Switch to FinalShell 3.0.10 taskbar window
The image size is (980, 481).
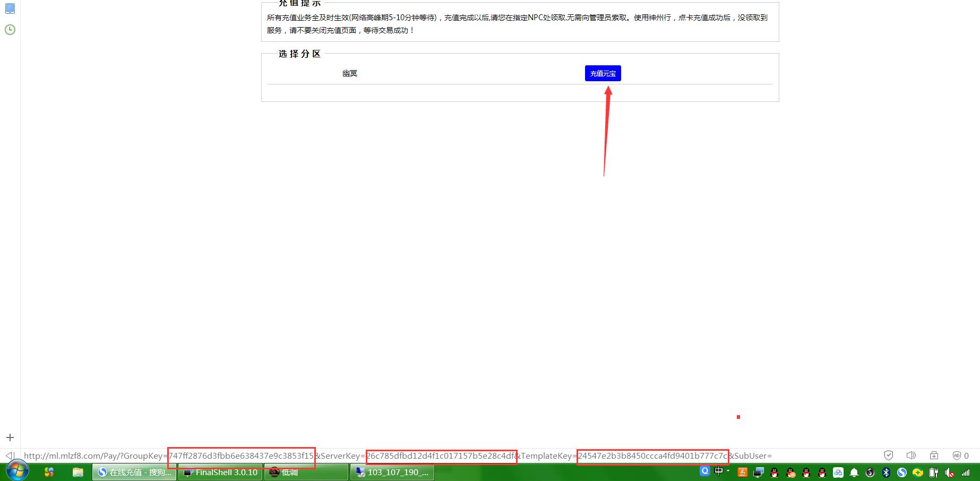click(x=220, y=472)
